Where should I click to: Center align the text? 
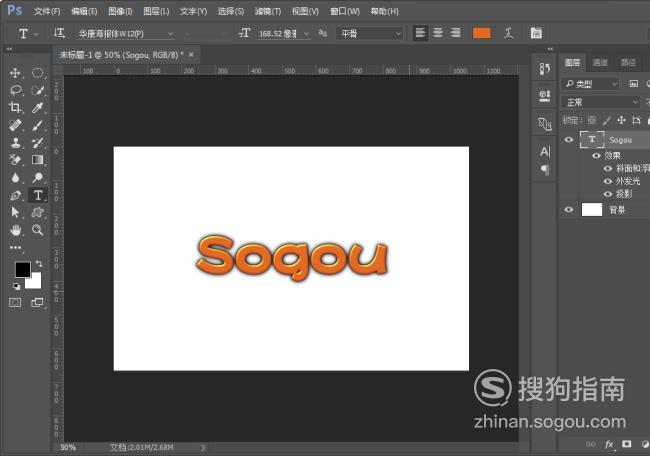coord(438,33)
